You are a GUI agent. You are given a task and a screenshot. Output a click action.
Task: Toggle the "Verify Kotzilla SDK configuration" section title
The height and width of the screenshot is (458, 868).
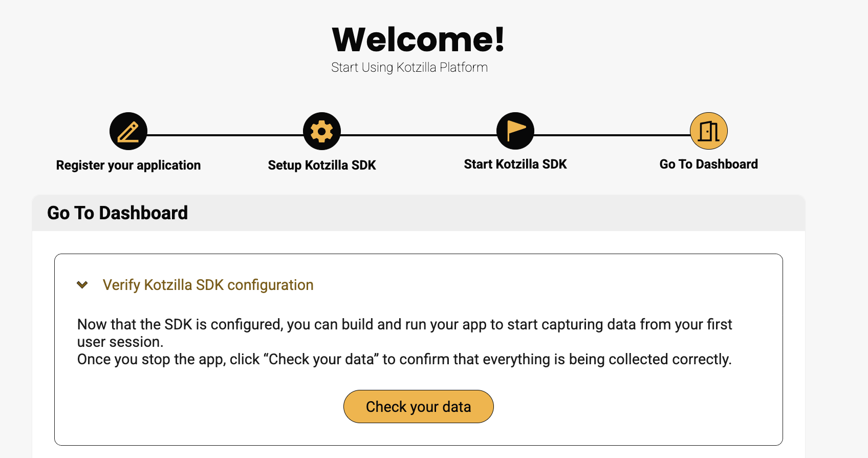click(x=208, y=285)
